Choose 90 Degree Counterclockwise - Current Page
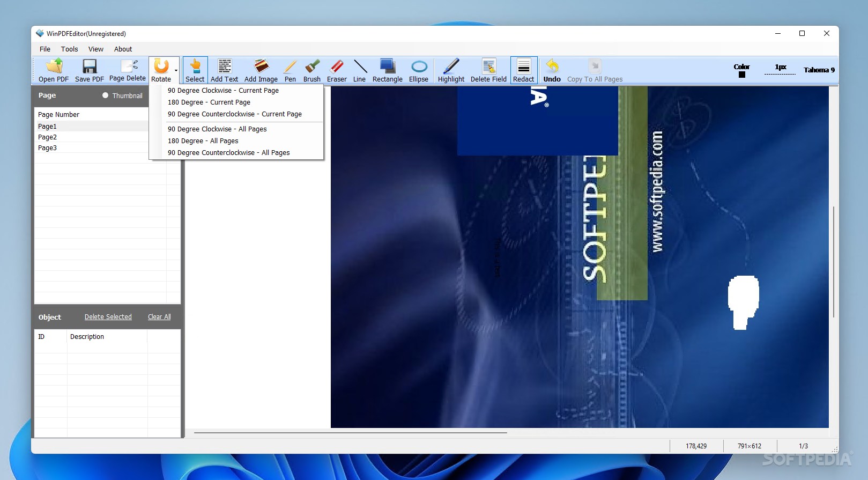The width and height of the screenshot is (868, 480). 236,114
